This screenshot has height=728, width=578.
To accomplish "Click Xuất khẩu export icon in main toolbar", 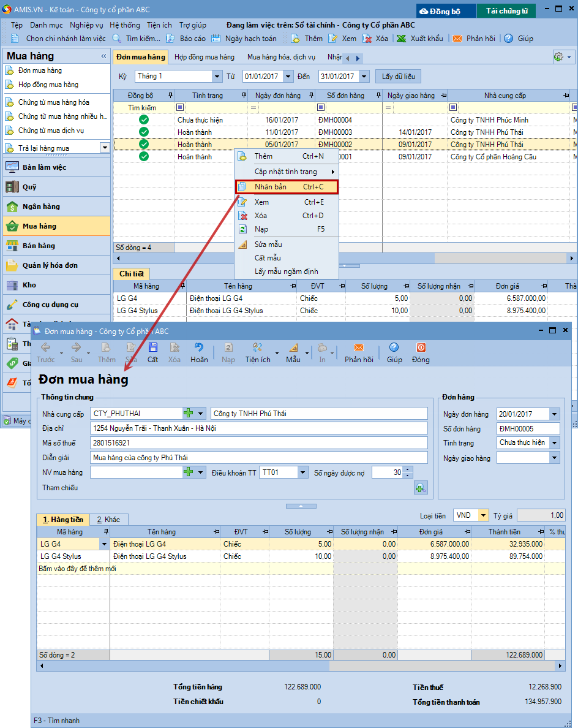I will coord(402,39).
